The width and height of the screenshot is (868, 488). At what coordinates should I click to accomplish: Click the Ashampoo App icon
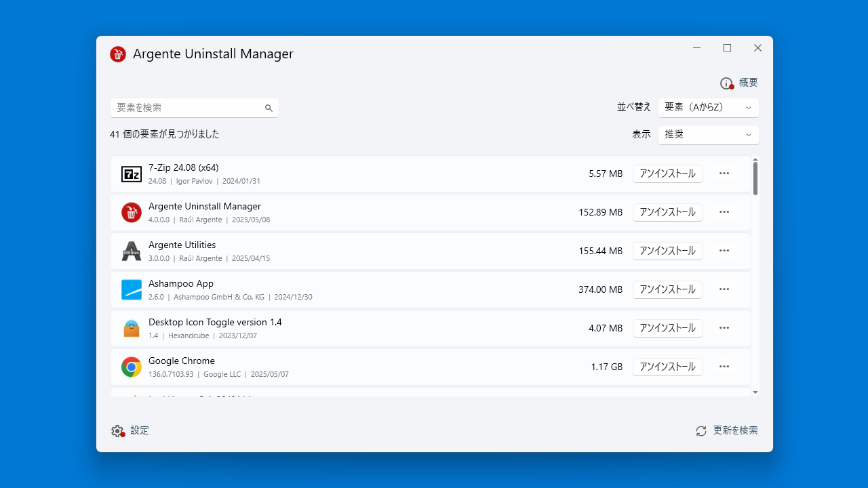point(132,290)
